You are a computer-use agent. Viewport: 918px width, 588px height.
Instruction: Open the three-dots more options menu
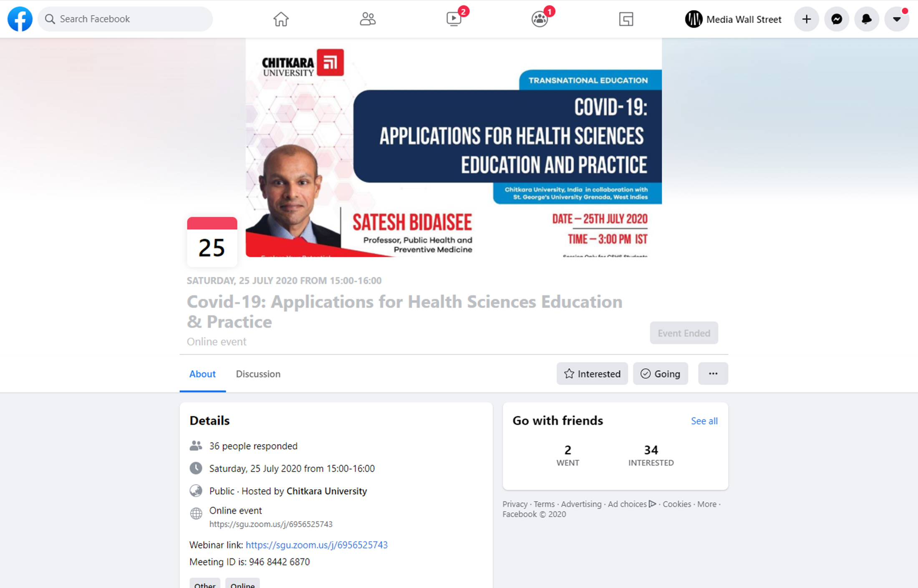(x=713, y=374)
